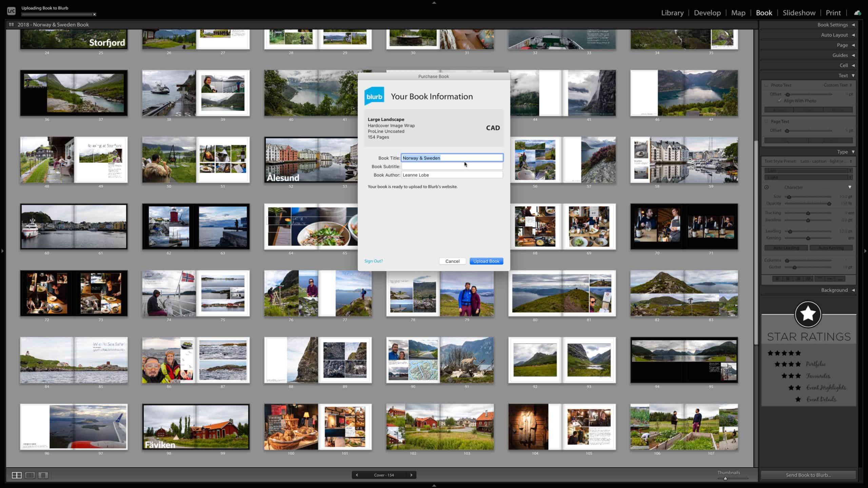Enable the Page Text checkbox
Image resolution: width=868 pixels, height=488 pixels.
(766, 121)
